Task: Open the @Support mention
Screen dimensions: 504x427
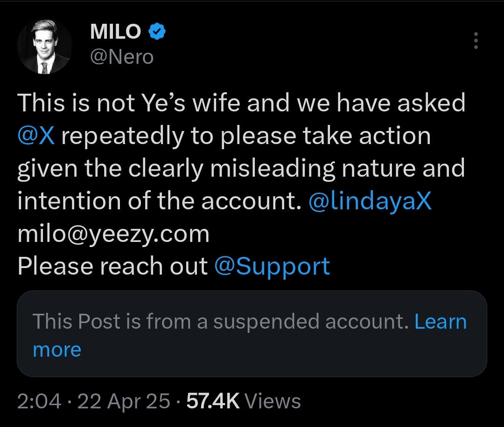Action: (x=272, y=266)
